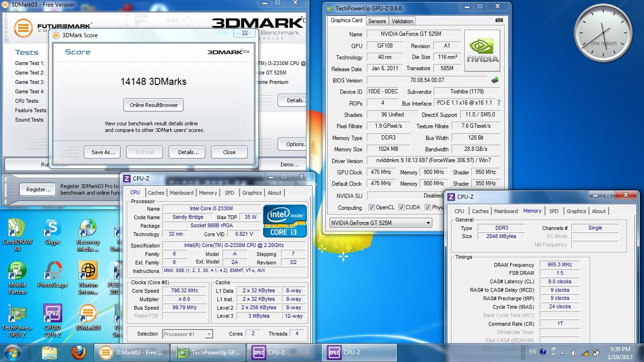Click Details in 3DMark Score dialog
This screenshot has height=362, width=644.
188,152
